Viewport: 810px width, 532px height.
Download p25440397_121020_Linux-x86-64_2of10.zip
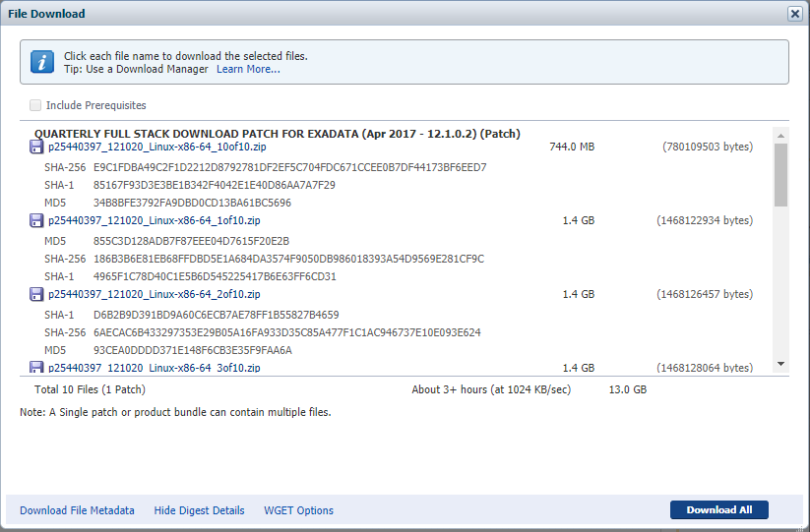[155, 294]
